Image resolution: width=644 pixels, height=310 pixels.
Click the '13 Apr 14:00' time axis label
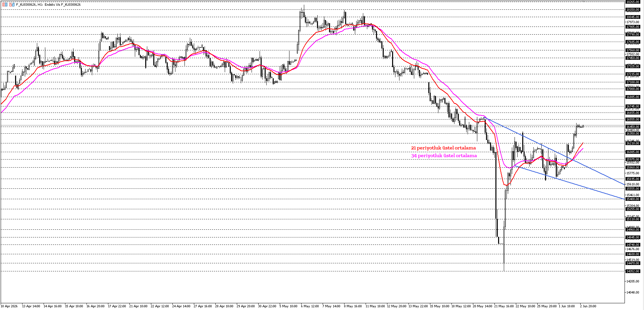click(x=31, y=306)
